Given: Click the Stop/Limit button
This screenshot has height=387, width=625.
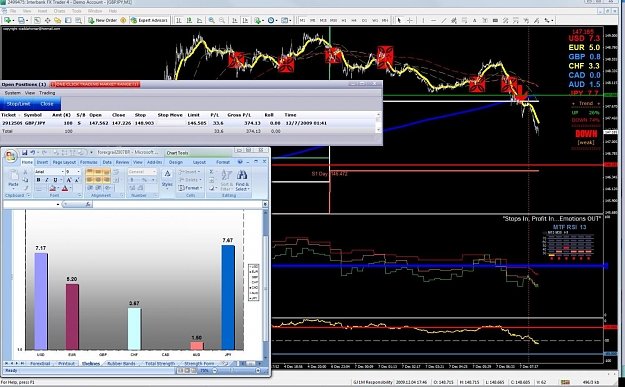Looking at the screenshot, I should (x=18, y=104).
